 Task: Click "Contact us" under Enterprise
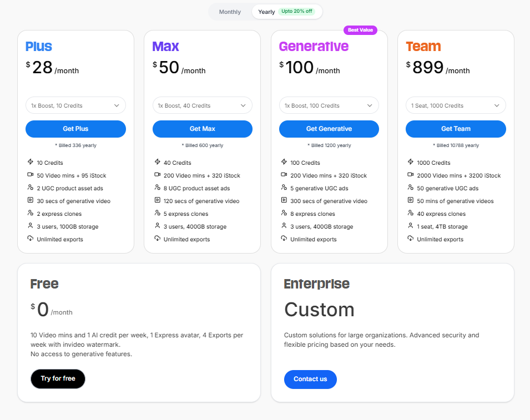click(x=310, y=379)
